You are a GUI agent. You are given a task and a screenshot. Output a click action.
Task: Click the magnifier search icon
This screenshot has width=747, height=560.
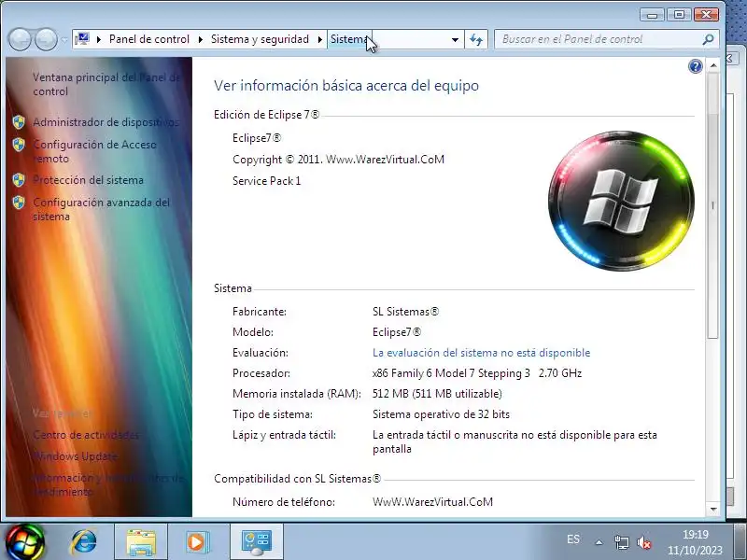pos(708,39)
